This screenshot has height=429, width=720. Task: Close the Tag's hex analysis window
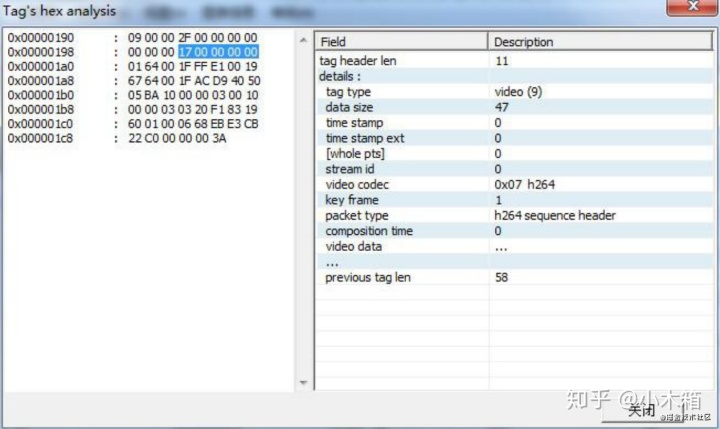pyautogui.click(x=692, y=6)
